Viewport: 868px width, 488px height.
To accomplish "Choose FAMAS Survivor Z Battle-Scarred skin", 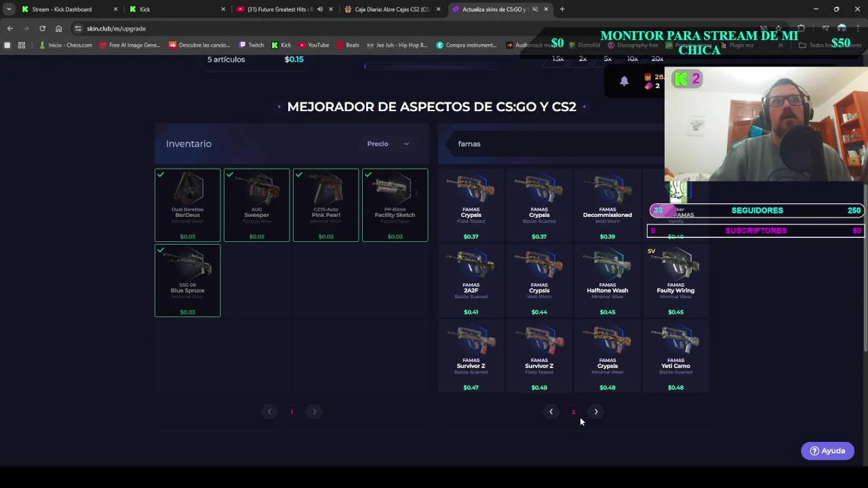I will pos(471,357).
